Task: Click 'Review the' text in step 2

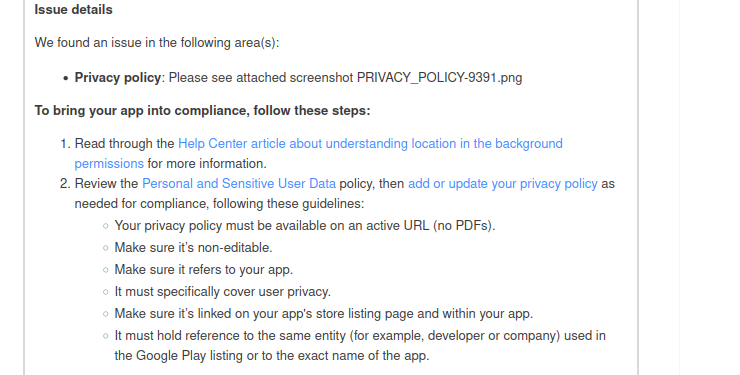Action: [x=107, y=183]
